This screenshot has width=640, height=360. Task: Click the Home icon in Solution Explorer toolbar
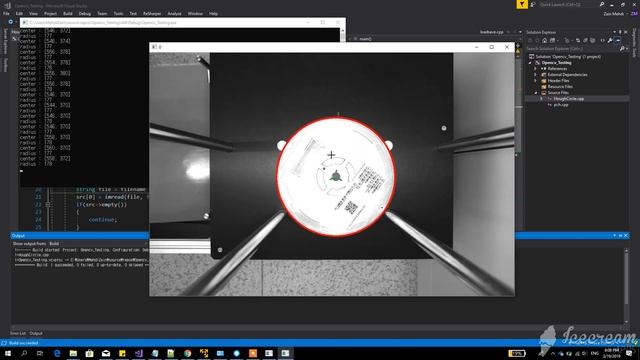(x=544, y=40)
